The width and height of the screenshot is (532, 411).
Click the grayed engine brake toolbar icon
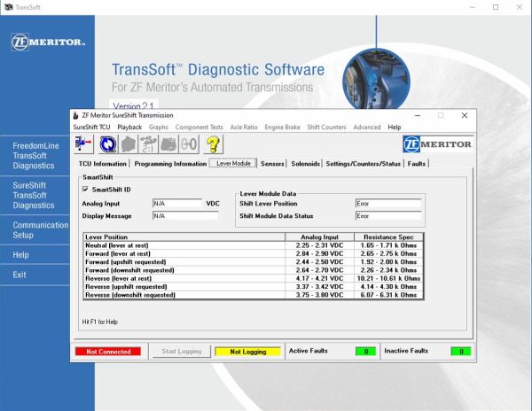[168, 144]
